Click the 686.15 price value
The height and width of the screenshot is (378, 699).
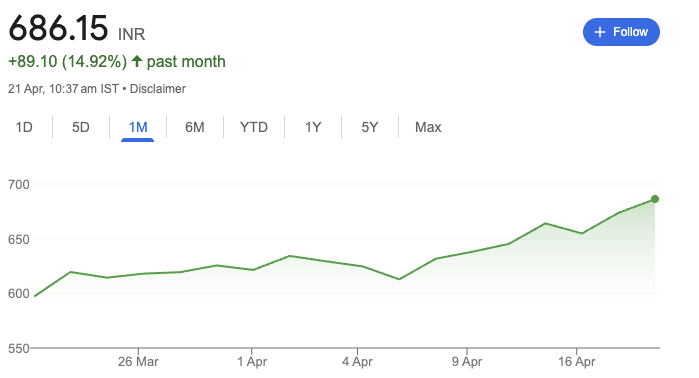(58, 28)
